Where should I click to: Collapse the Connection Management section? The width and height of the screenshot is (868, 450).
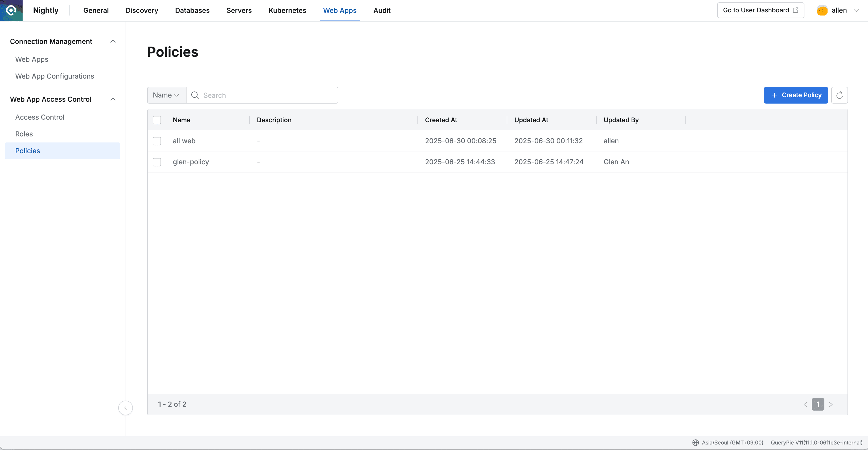tap(113, 41)
